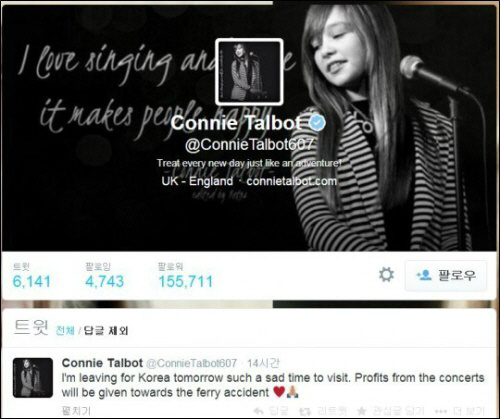
Task: Switch to the 답글 제외 tab
Action: pyautogui.click(x=106, y=331)
